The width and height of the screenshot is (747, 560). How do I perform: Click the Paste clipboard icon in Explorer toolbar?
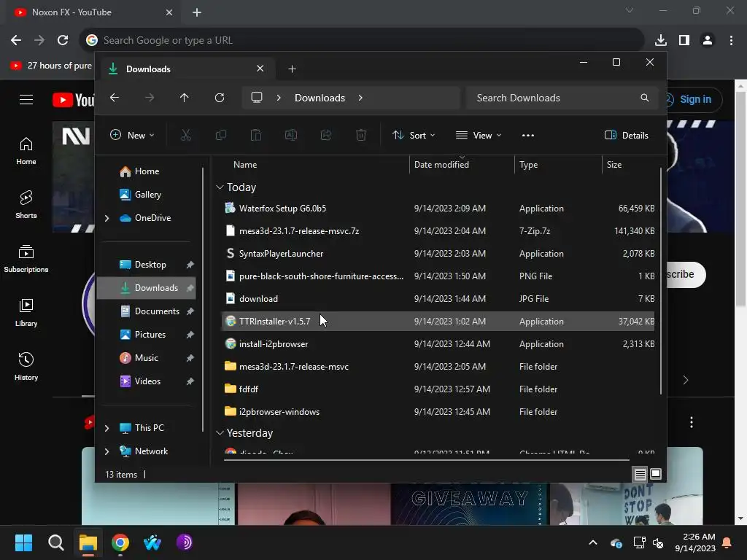coord(256,135)
